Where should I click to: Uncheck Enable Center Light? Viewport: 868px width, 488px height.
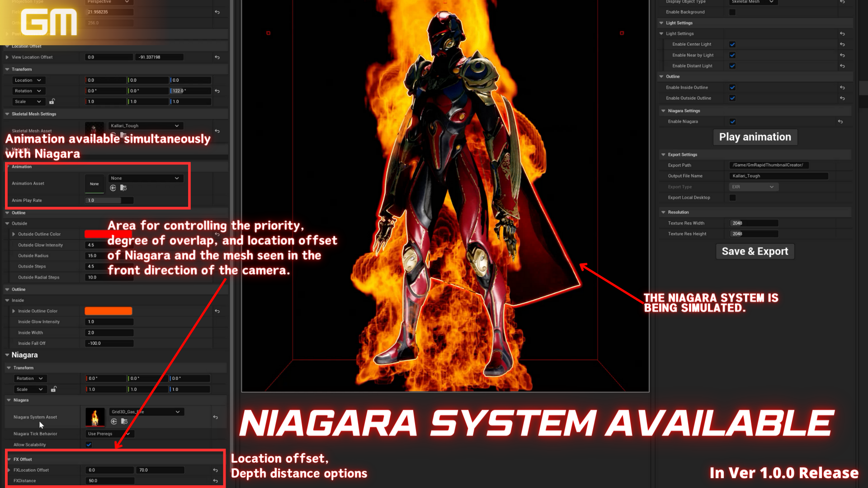click(x=732, y=44)
